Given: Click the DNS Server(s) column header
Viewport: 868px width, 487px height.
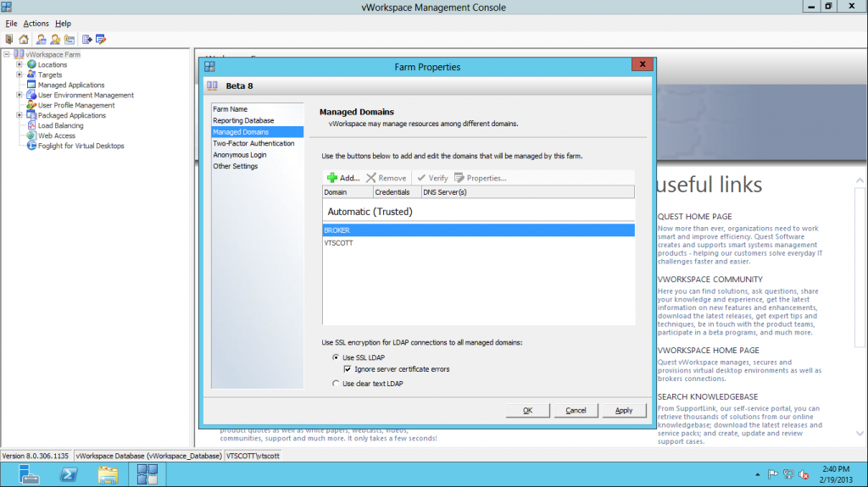Looking at the screenshot, I should coord(527,192).
